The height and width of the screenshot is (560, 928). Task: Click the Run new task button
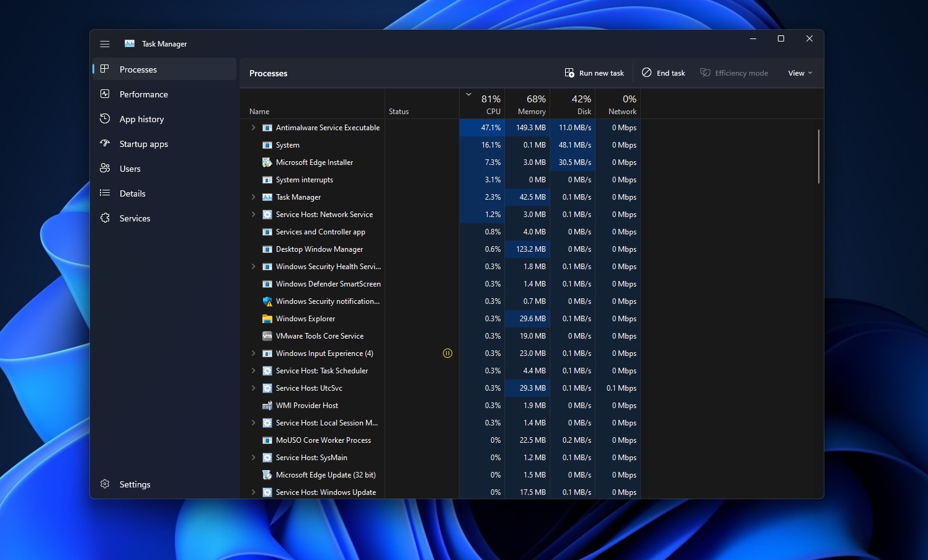[x=594, y=73]
